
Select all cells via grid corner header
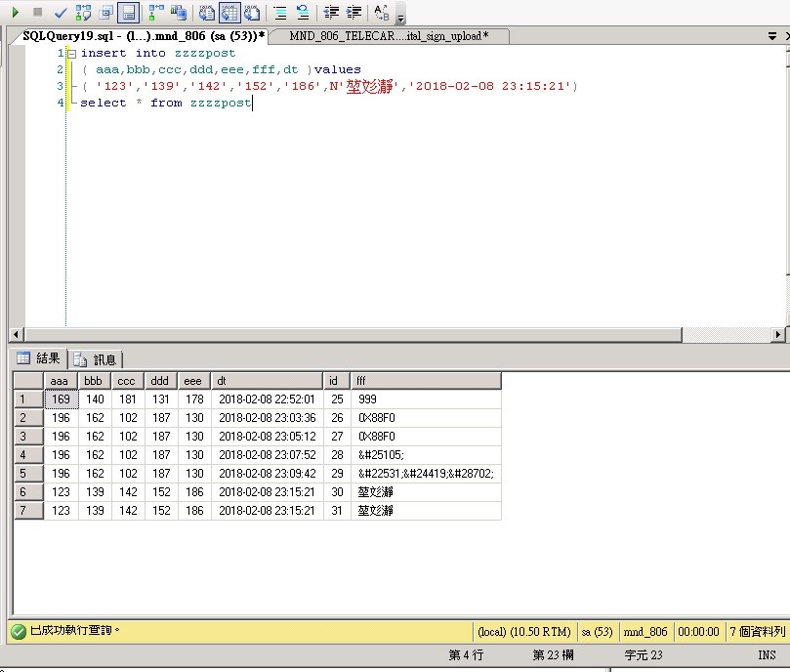pyautogui.click(x=28, y=381)
